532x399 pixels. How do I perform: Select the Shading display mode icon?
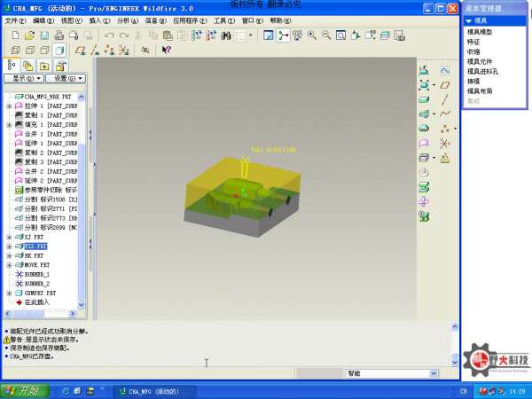click(x=59, y=51)
